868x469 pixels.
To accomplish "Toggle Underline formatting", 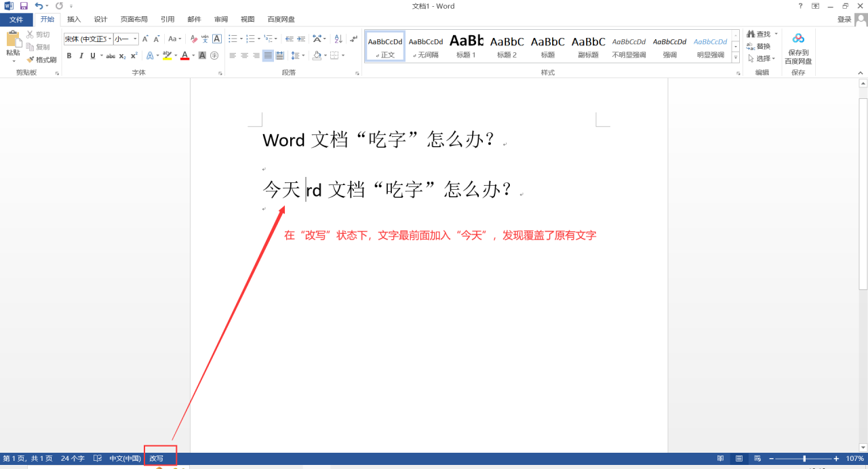I will [92, 56].
